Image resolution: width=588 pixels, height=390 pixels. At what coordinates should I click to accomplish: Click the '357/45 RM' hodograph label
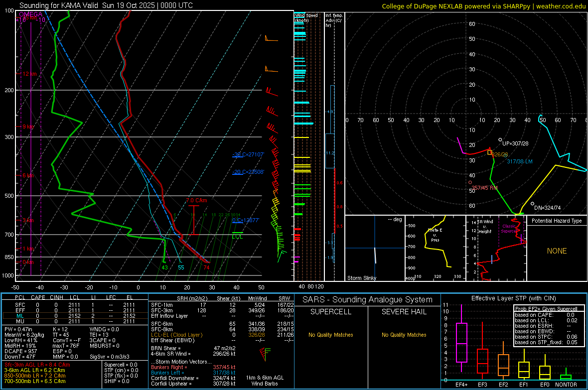point(484,188)
